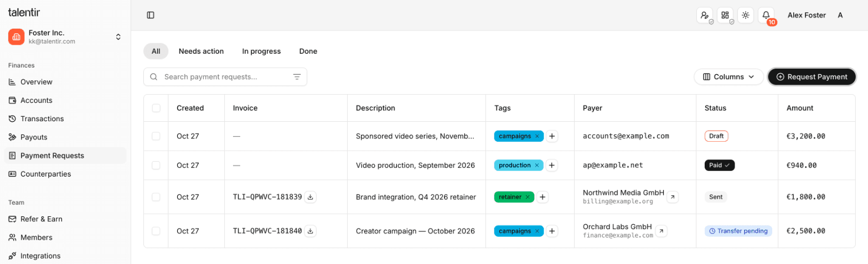Switch to the All tab

(x=156, y=51)
